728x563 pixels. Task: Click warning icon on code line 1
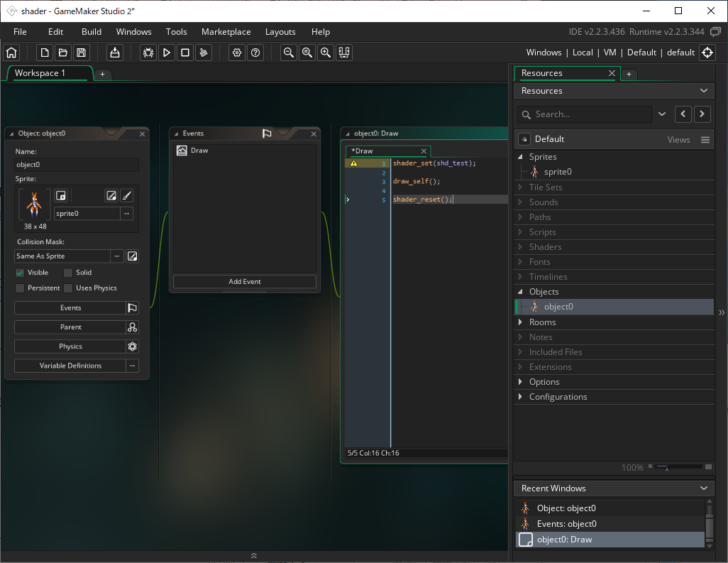[x=354, y=163]
